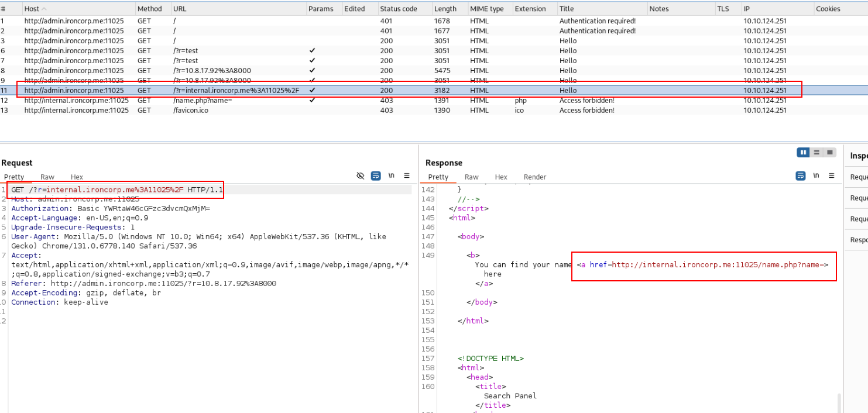Toggle hide-non-printable eye icon in Request pane
The width and height of the screenshot is (868, 413).
(361, 175)
